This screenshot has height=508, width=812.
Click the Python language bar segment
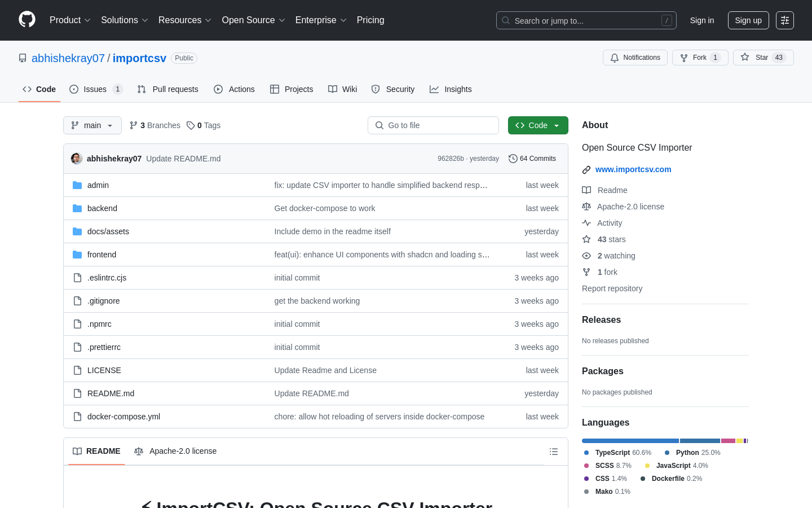(x=700, y=441)
